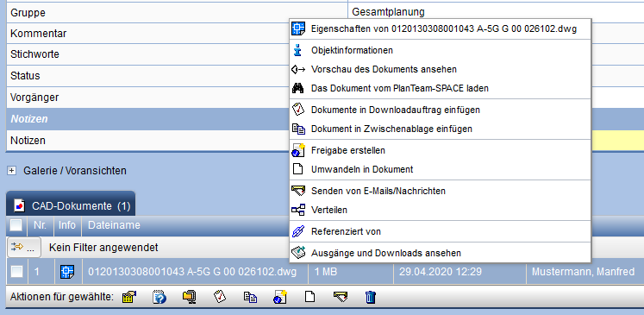Choose Dokument in Zwischenablage einfügen
This screenshot has width=644, height=315.
[x=391, y=129]
